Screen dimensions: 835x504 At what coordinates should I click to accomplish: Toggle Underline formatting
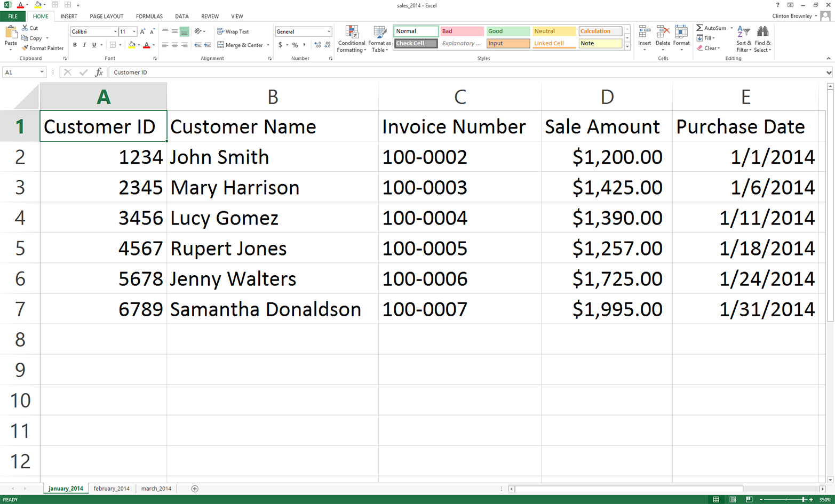coord(94,45)
